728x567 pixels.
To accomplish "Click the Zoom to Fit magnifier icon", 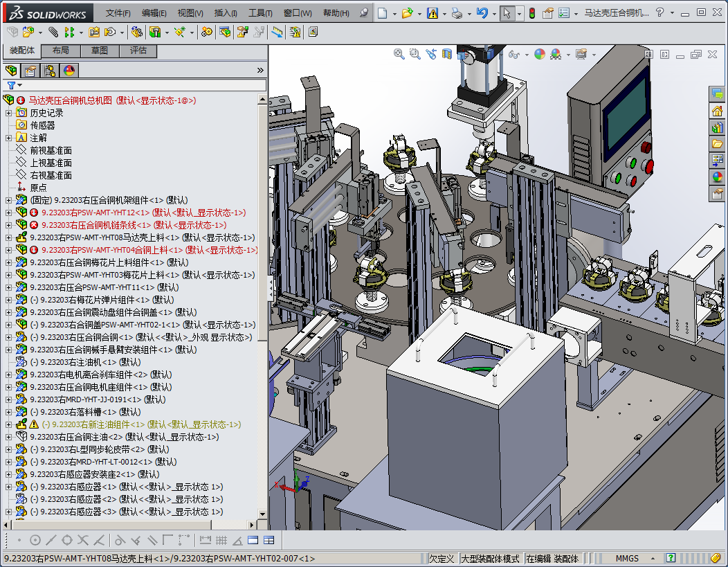I will (399, 54).
